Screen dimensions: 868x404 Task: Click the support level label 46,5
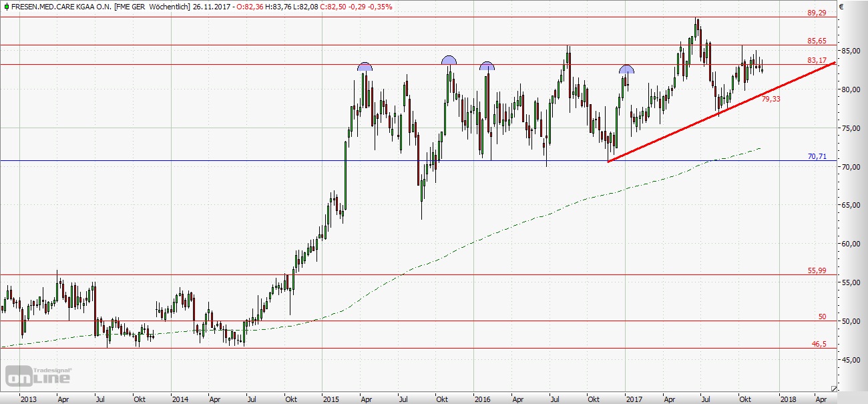(820, 344)
